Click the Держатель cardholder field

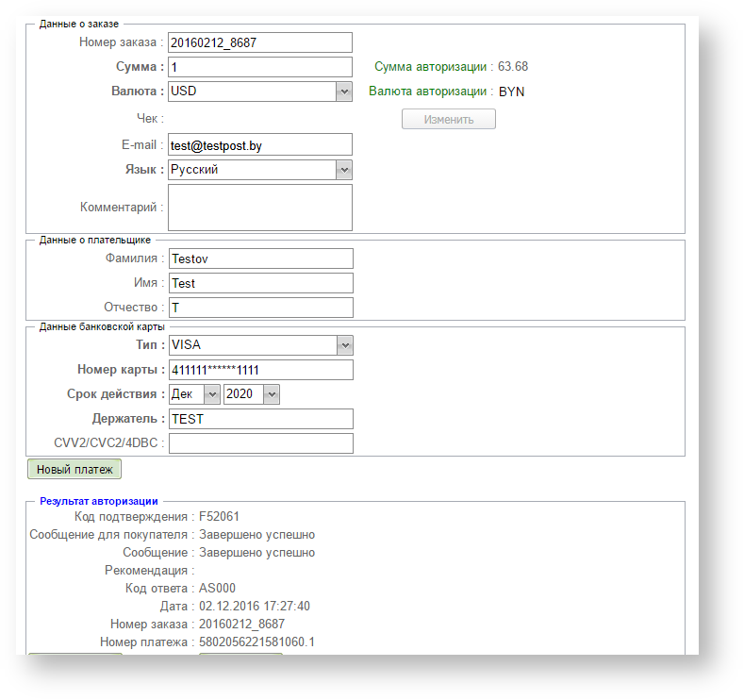259,419
